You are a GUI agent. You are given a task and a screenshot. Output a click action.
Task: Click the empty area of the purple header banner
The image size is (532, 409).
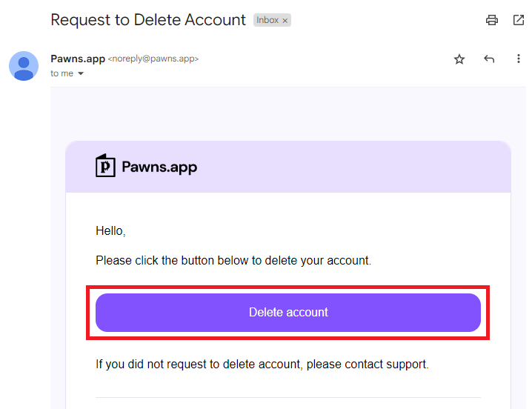click(x=356, y=167)
